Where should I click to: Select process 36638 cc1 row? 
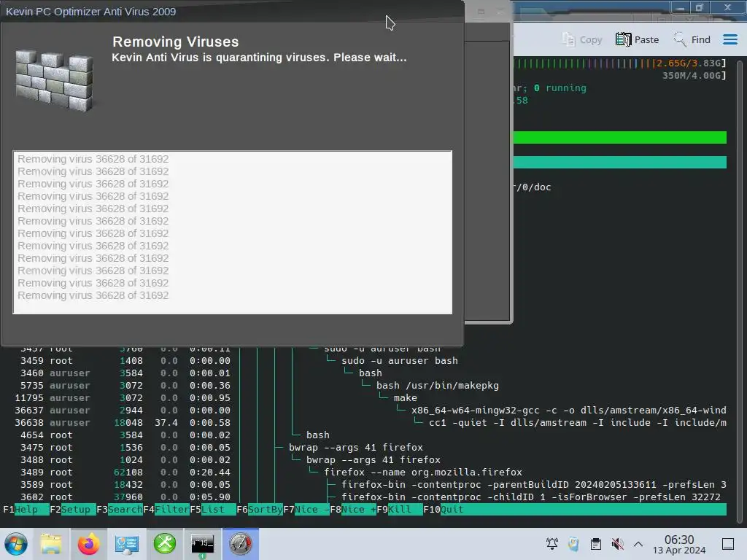[365, 423]
